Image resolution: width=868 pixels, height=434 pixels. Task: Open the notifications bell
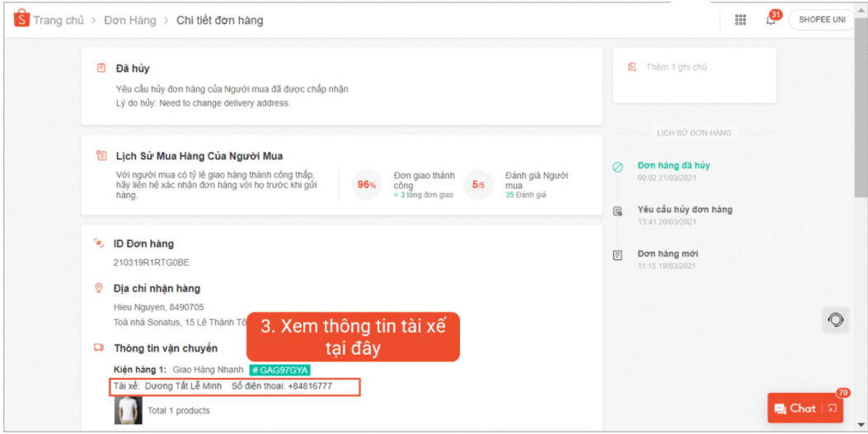pos(771,20)
